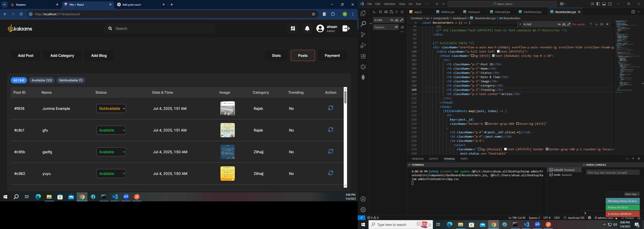Click the Payment button
The image size is (644, 229).
332,55
